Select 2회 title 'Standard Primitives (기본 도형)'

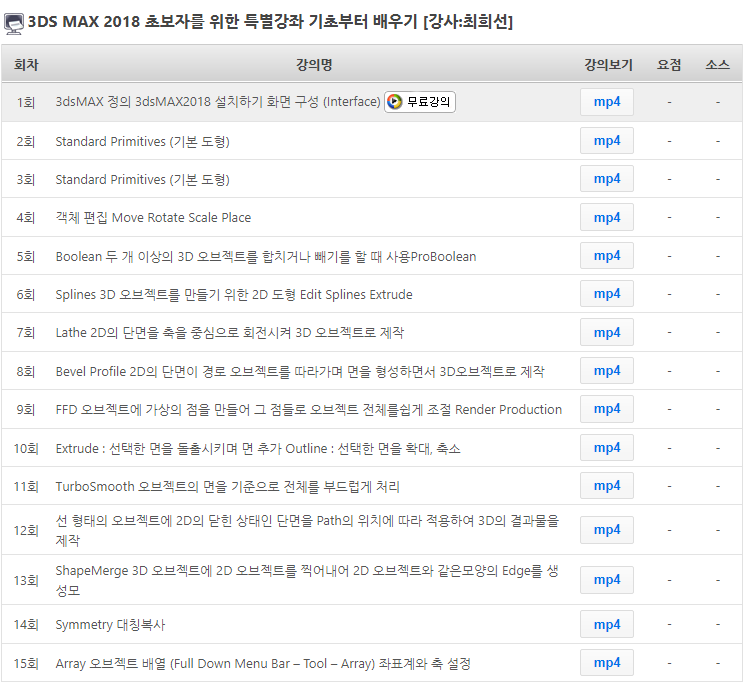(143, 142)
